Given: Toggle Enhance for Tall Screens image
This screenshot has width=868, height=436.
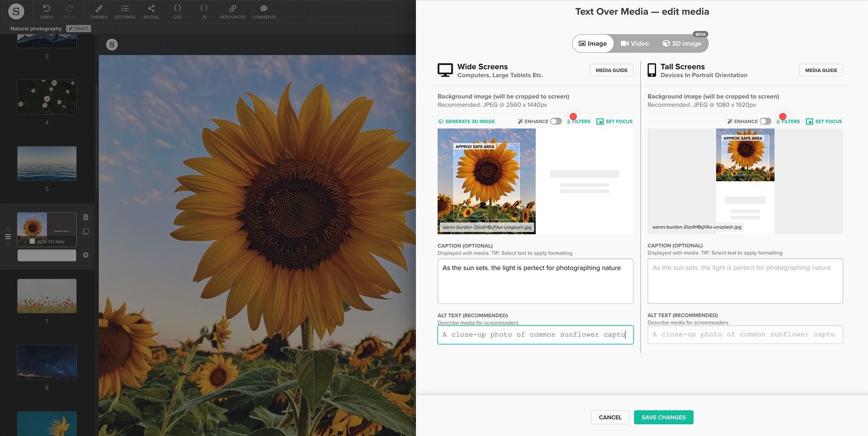Looking at the screenshot, I should click(x=765, y=121).
